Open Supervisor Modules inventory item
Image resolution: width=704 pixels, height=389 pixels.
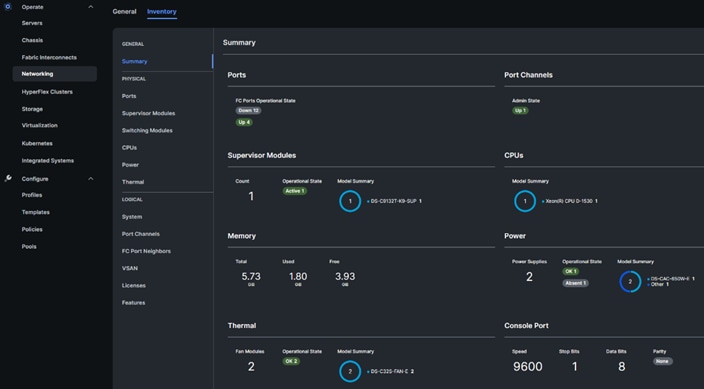(x=148, y=113)
